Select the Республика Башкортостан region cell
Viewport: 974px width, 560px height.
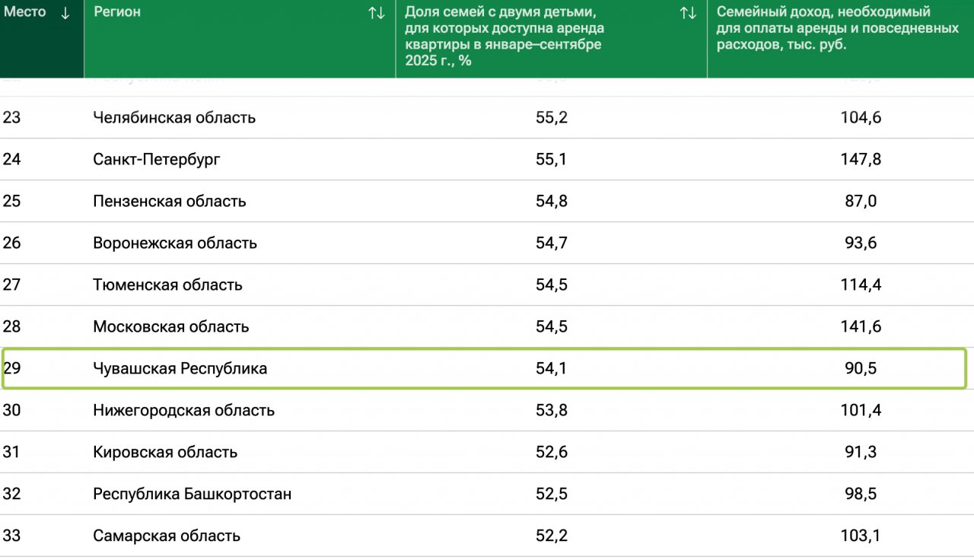coord(192,495)
